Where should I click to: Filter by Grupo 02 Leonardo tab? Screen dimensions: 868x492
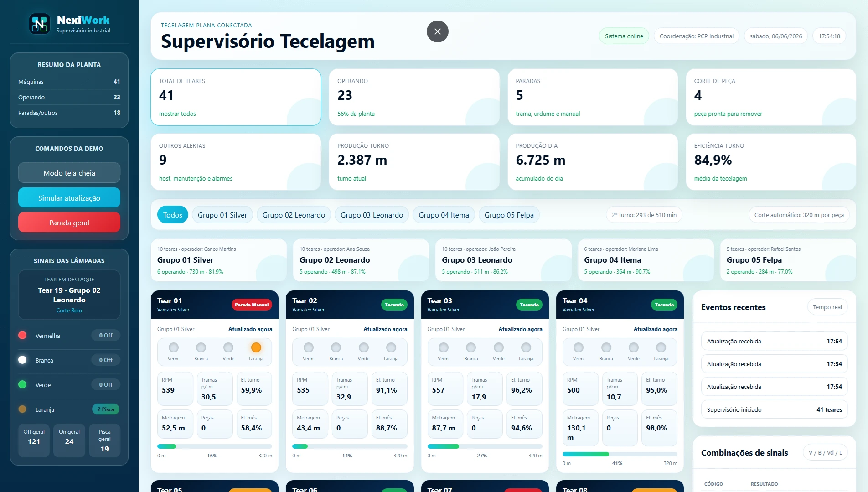point(294,215)
